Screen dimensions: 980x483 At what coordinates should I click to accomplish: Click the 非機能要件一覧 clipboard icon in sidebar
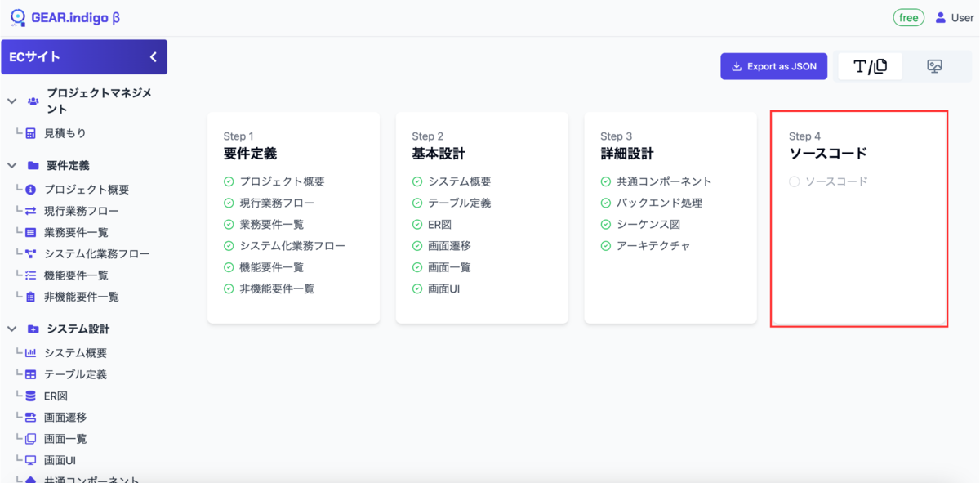pyautogui.click(x=30, y=297)
